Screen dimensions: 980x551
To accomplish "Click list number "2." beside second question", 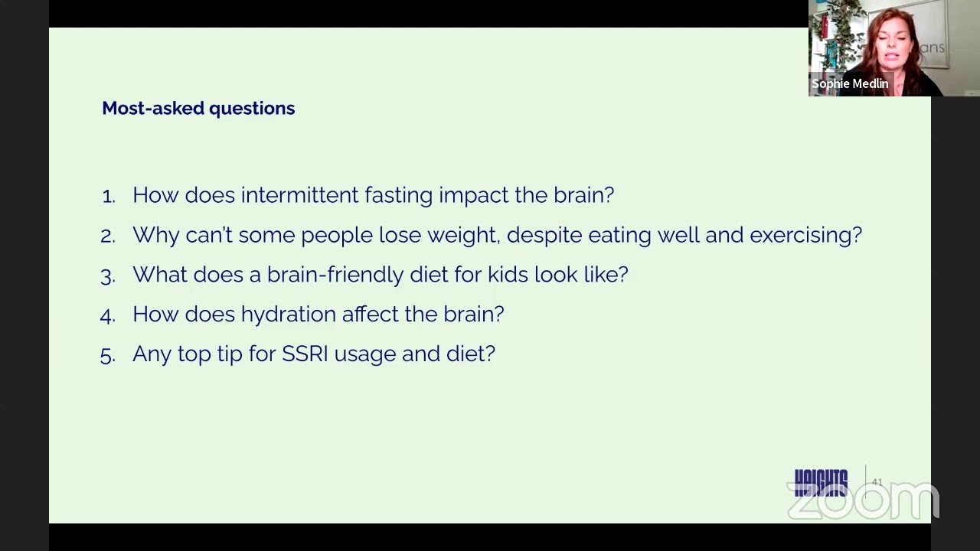I will [x=108, y=236].
